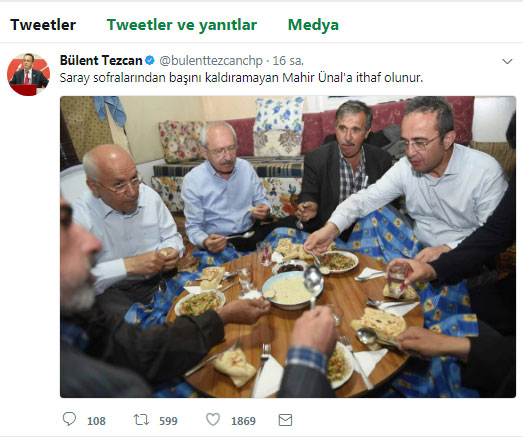The height and width of the screenshot is (442, 523).
Task: Click the retweet arrows icon
Action: click(141, 420)
